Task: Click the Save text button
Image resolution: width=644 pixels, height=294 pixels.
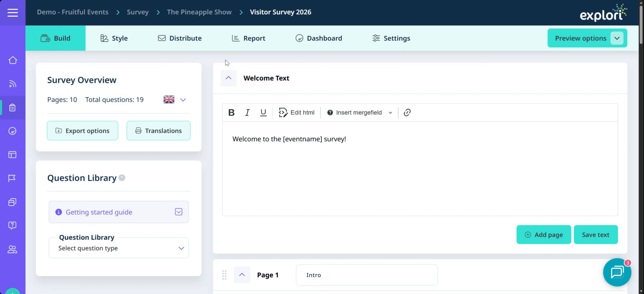Action: click(x=596, y=235)
